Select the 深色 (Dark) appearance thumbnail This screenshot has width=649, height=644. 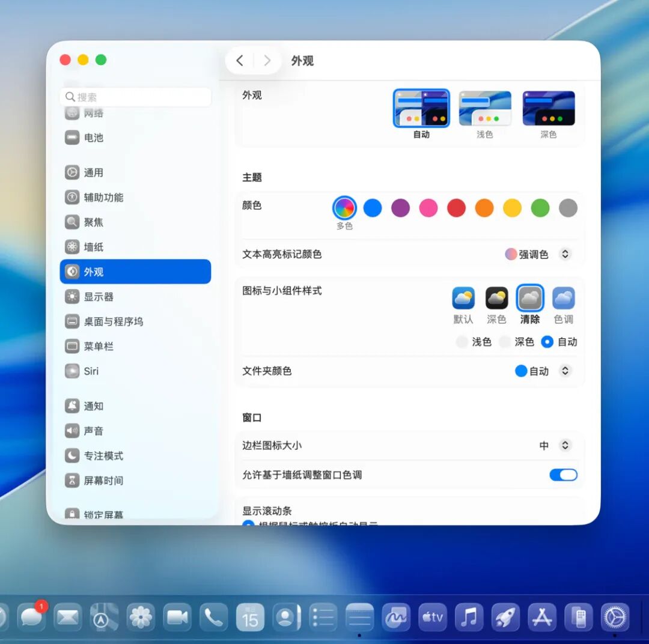(x=549, y=109)
